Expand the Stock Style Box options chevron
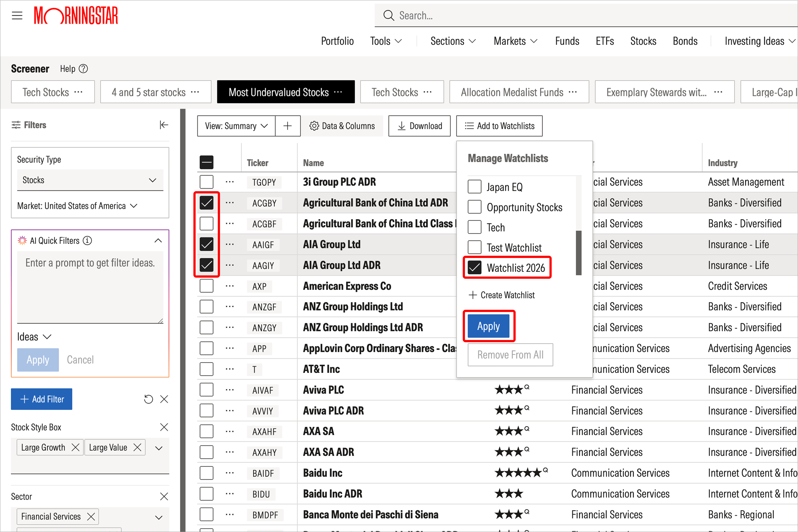Image resolution: width=798 pixels, height=532 pixels. (159, 448)
